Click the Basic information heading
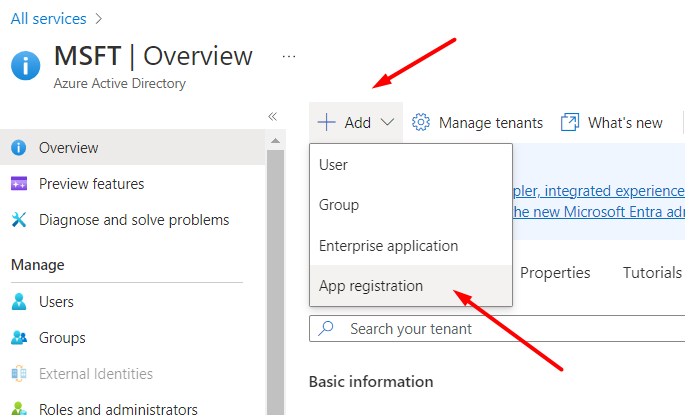 371,381
